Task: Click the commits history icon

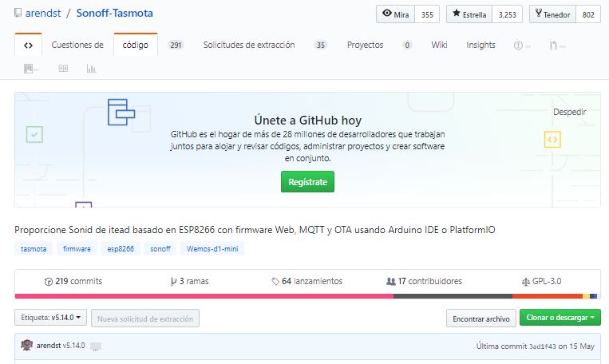Action: (49, 282)
